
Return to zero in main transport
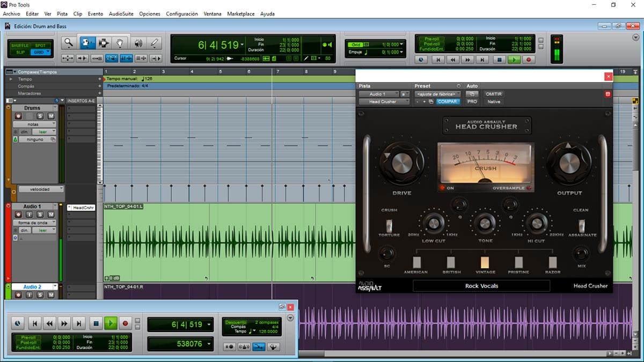tap(438, 60)
